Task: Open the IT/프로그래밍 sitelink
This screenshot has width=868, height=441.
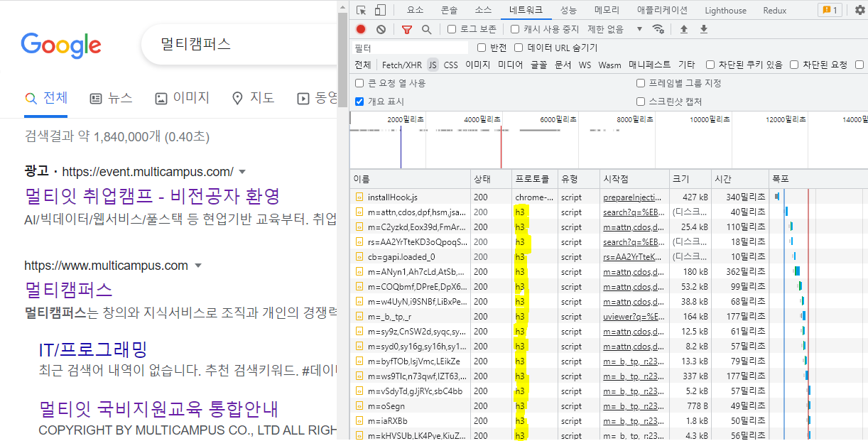Action: [x=93, y=349]
